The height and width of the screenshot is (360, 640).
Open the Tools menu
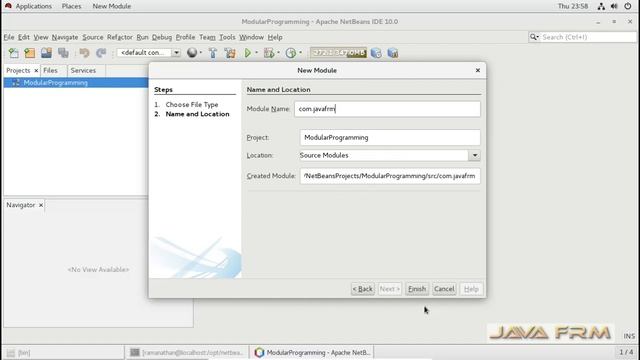click(227, 37)
